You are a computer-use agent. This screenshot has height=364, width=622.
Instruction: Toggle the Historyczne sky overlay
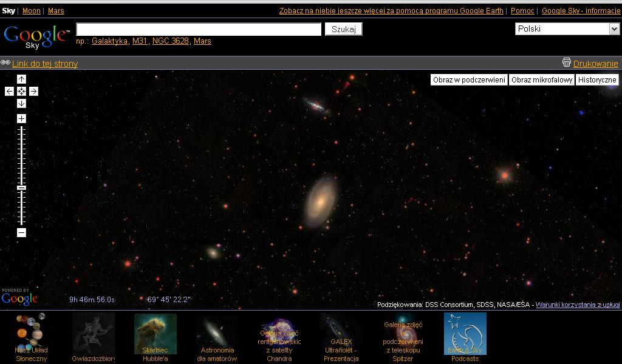(x=597, y=80)
